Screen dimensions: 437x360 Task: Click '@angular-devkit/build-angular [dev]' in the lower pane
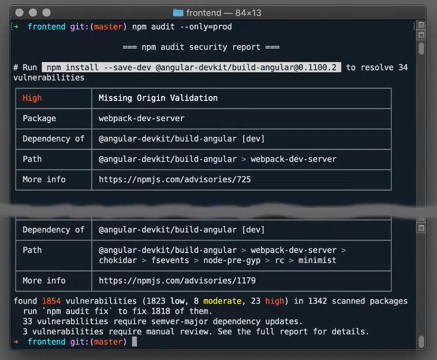[182, 230]
